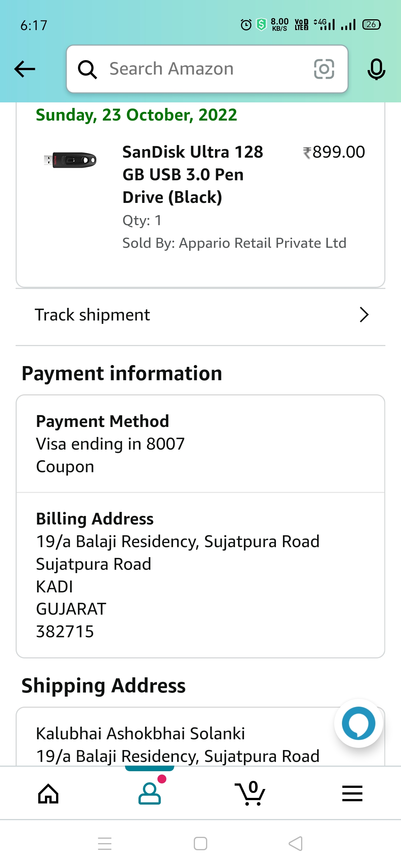401x868 pixels.
Task: Open SanDisk pen drive product thumbnail
Action: pos(70,160)
